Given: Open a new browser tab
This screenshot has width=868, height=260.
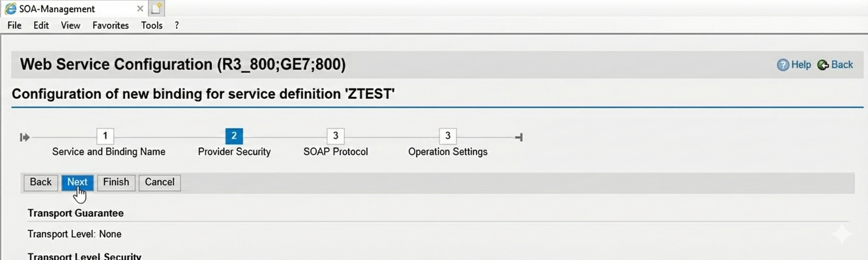Looking at the screenshot, I should (156, 8).
